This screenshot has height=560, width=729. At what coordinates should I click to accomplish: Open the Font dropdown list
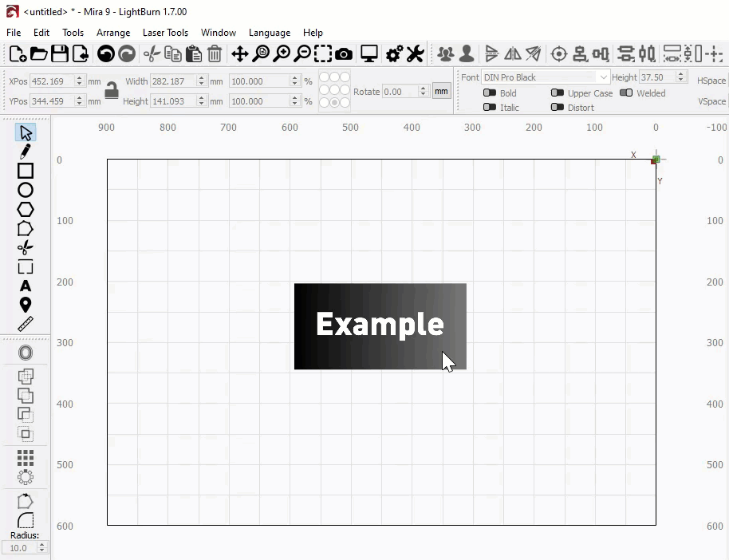click(x=603, y=77)
